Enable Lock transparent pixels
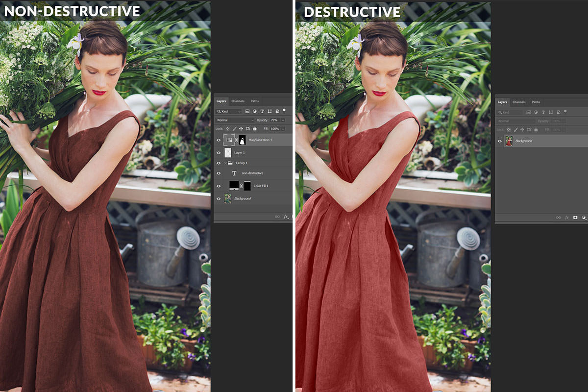This screenshot has height=392, width=588. click(x=227, y=128)
